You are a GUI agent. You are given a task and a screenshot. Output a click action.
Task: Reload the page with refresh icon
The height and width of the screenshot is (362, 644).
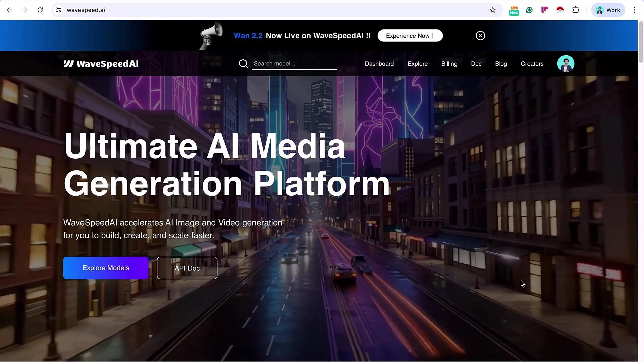[40, 10]
